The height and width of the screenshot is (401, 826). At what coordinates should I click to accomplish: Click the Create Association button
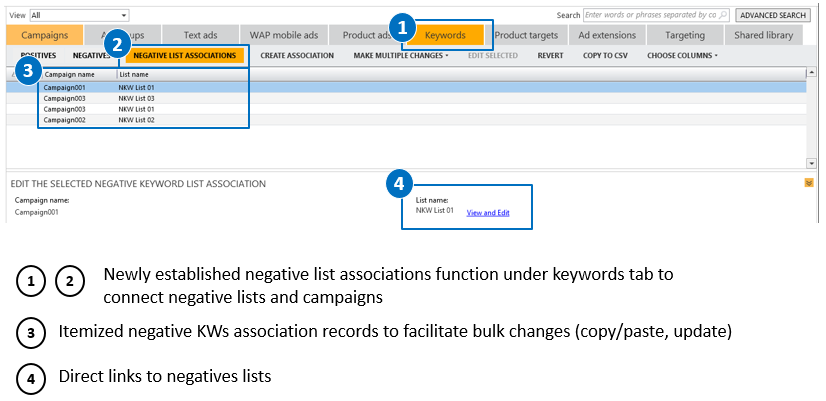tap(297, 56)
